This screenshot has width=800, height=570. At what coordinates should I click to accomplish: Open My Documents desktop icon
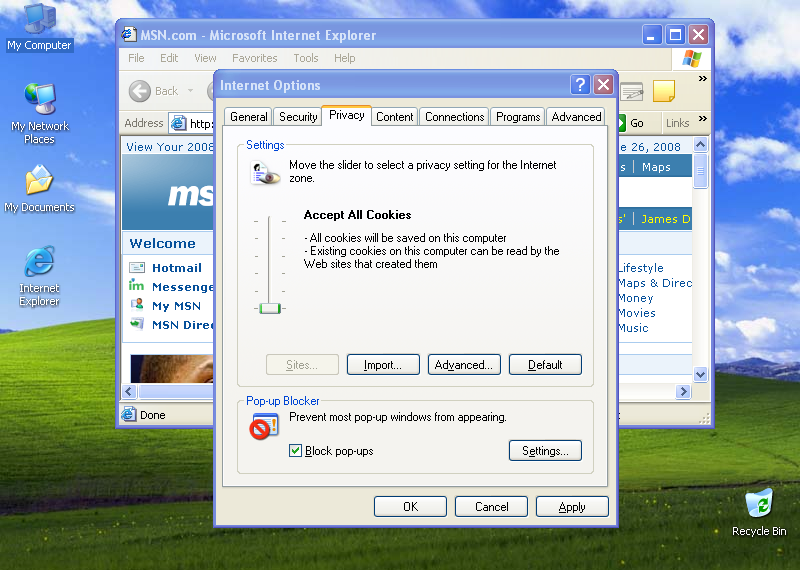39,189
